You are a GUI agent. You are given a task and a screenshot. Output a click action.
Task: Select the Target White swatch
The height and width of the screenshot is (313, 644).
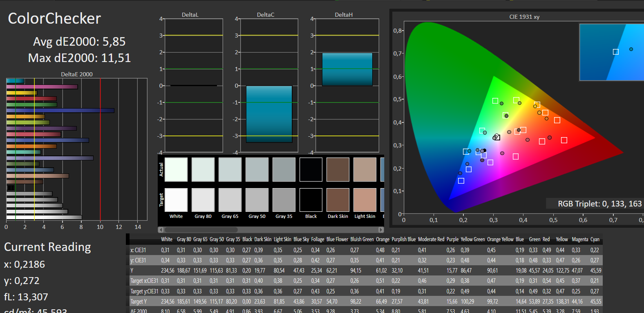(x=176, y=200)
